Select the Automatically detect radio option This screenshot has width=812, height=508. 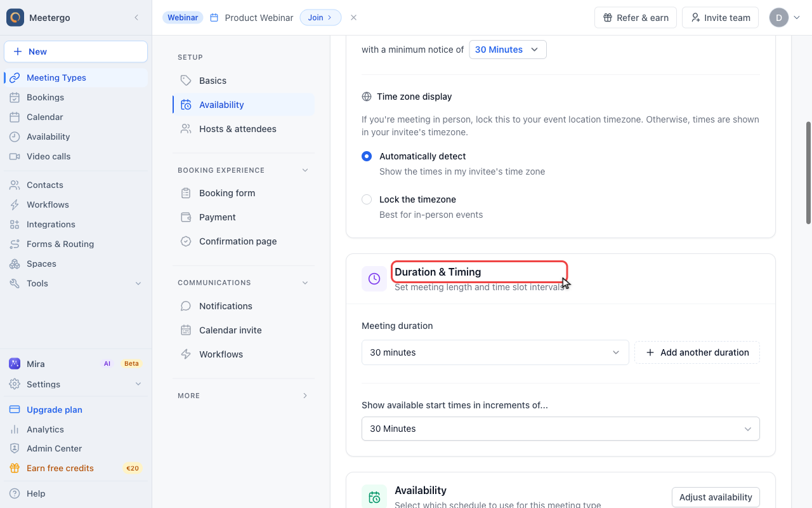pyautogui.click(x=367, y=156)
